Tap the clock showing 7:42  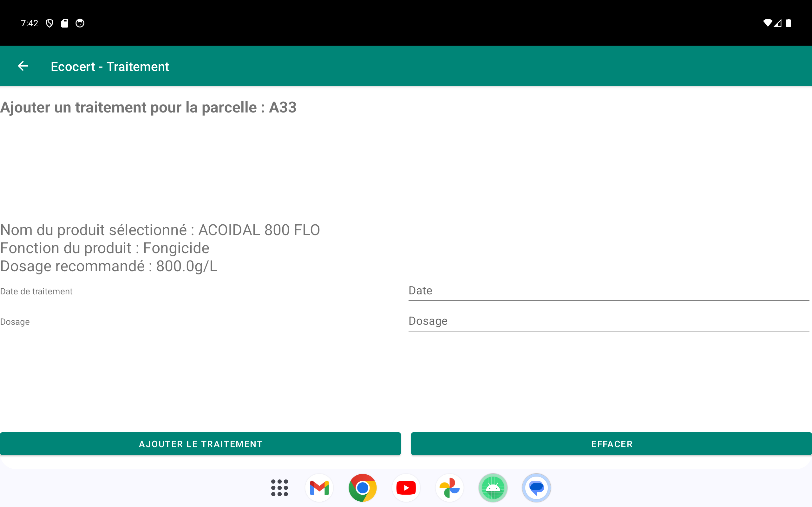(x=29, y=23)
